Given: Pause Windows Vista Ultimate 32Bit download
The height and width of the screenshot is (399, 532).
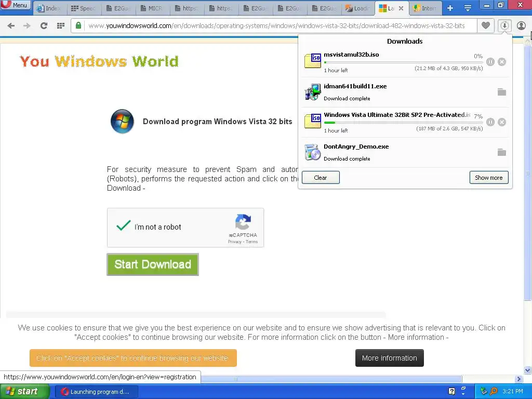Looking at the screenshot, I should tap(490, 122).
